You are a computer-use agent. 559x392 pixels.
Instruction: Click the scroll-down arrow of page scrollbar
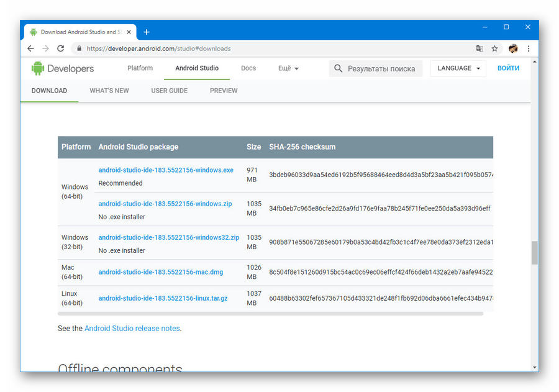[534, 367]
